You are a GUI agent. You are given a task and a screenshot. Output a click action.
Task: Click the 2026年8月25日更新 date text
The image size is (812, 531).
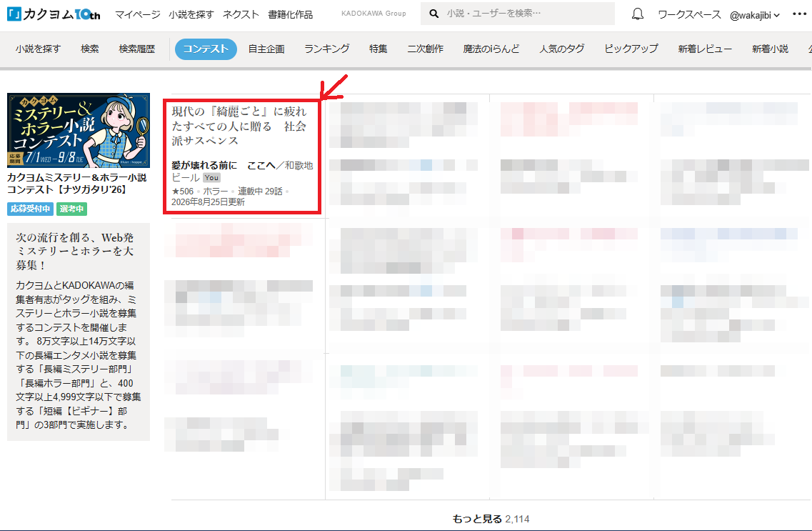209,202
